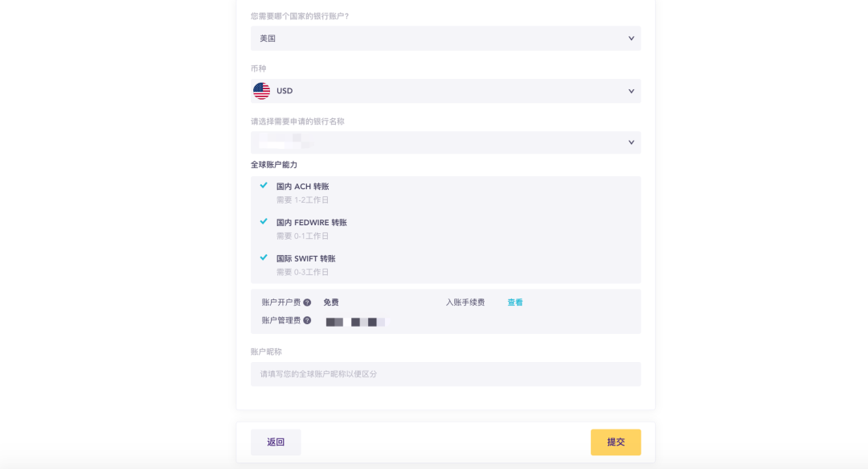Viewport: 868px width, 469px height.
Task: Click the 账户昵称 nickname input field
Action: [x=445, y=373]
